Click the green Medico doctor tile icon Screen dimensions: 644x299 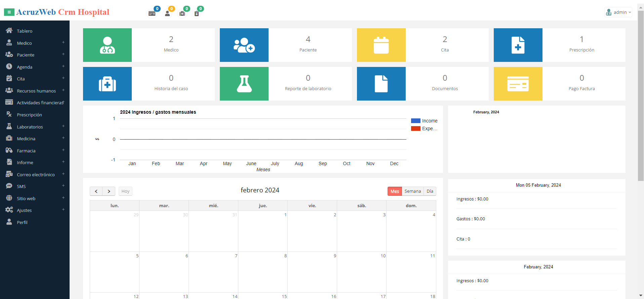pyautogui.click(x=107, y=45)
